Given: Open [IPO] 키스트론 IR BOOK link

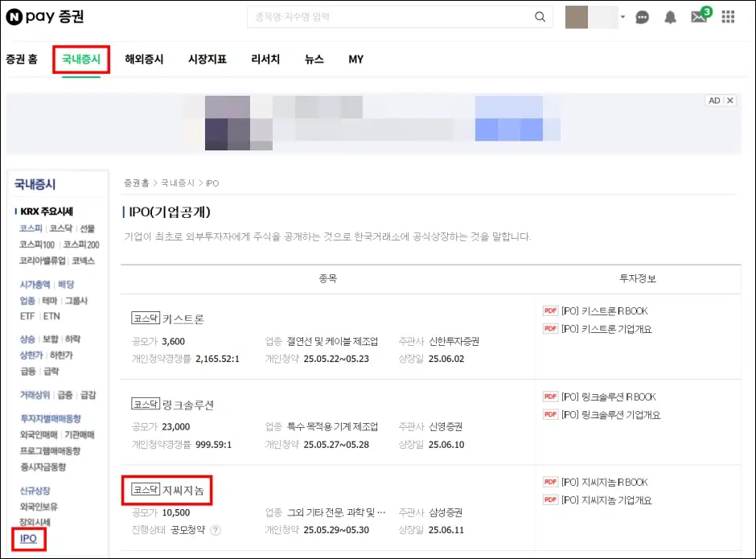Looking at the screenshot, I should coord(605,311).
